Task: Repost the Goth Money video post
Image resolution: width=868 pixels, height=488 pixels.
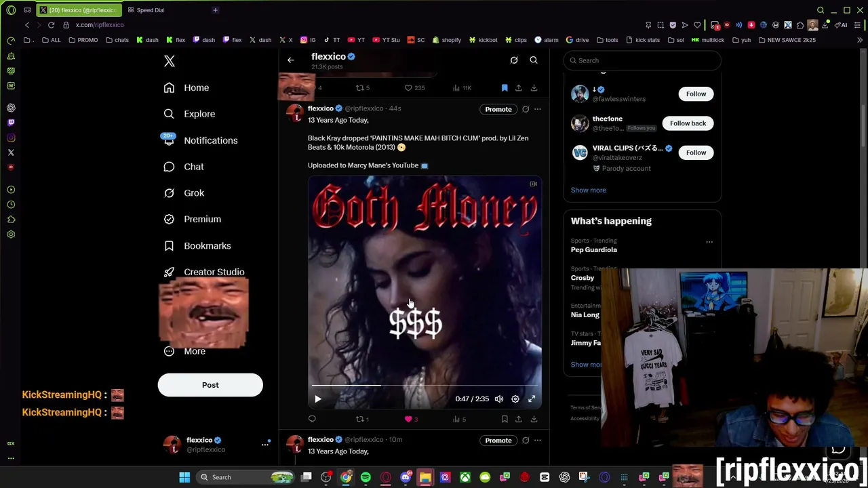Action: (x=363, y=420)
